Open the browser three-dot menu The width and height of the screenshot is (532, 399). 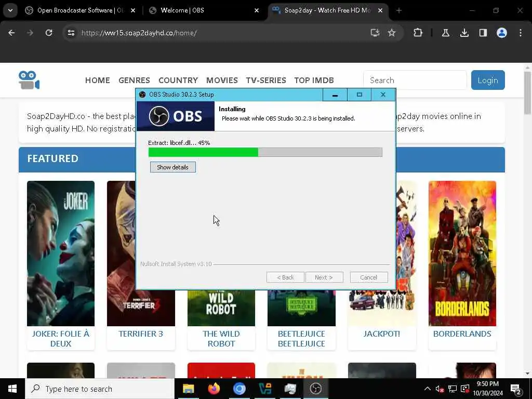pyautogui.click(x=521, y=33)
